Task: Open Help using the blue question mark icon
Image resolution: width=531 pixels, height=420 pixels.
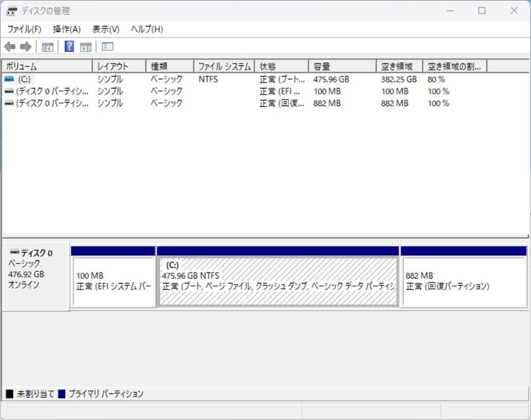Action: pos(69,46)
